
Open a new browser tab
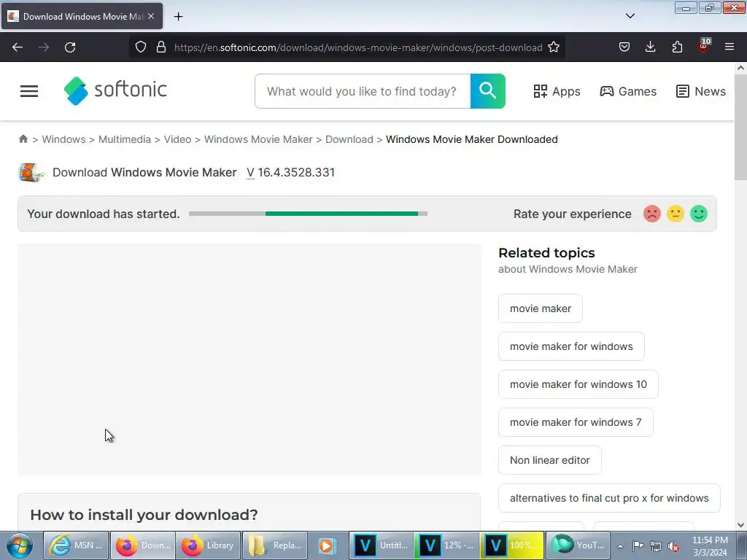pos(178,17)
